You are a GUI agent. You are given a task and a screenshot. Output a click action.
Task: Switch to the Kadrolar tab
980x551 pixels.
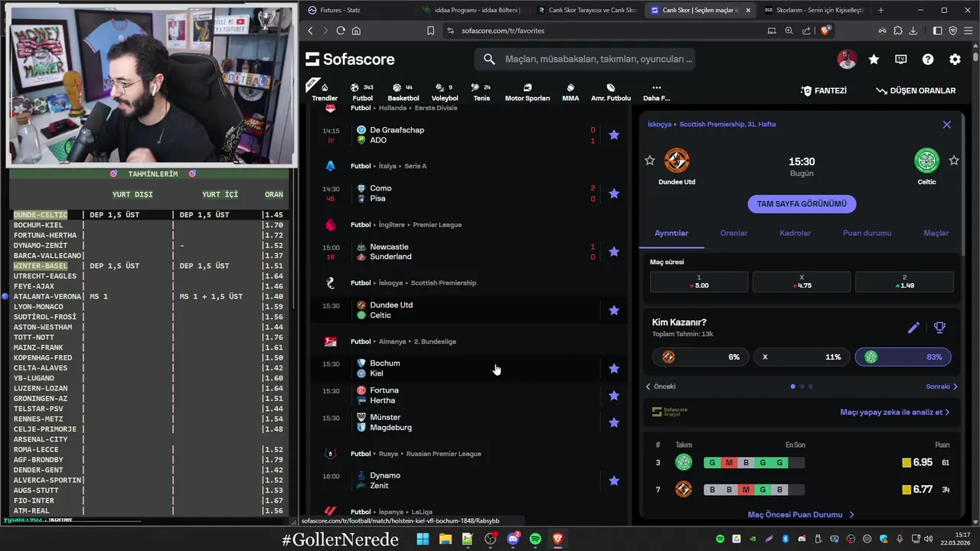795,233
